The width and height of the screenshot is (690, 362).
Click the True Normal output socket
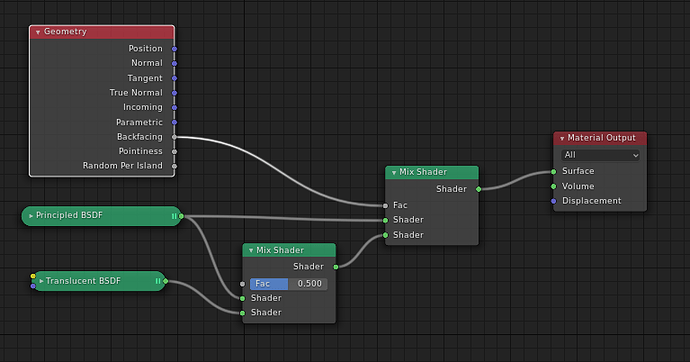[x=174, y=93]
